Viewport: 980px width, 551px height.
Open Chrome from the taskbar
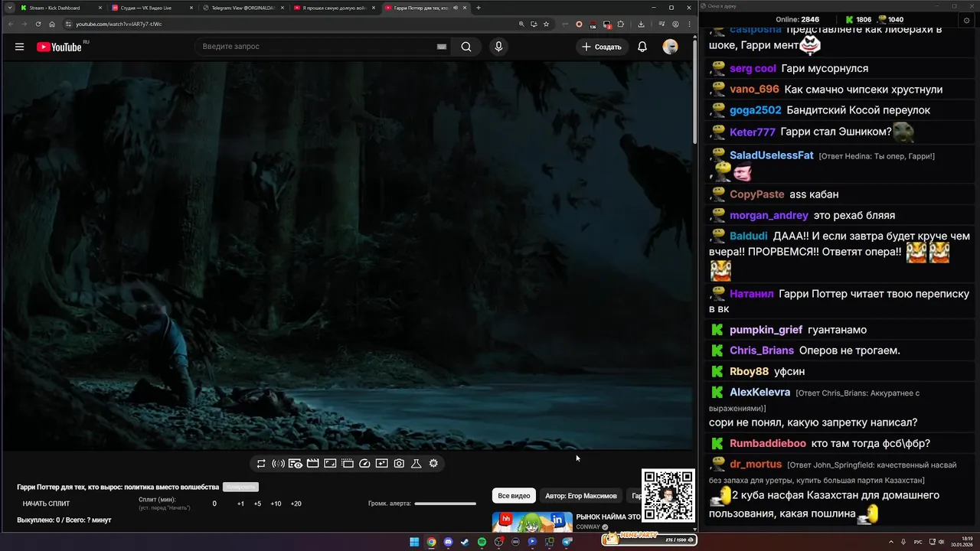click(x=431, y=542)
